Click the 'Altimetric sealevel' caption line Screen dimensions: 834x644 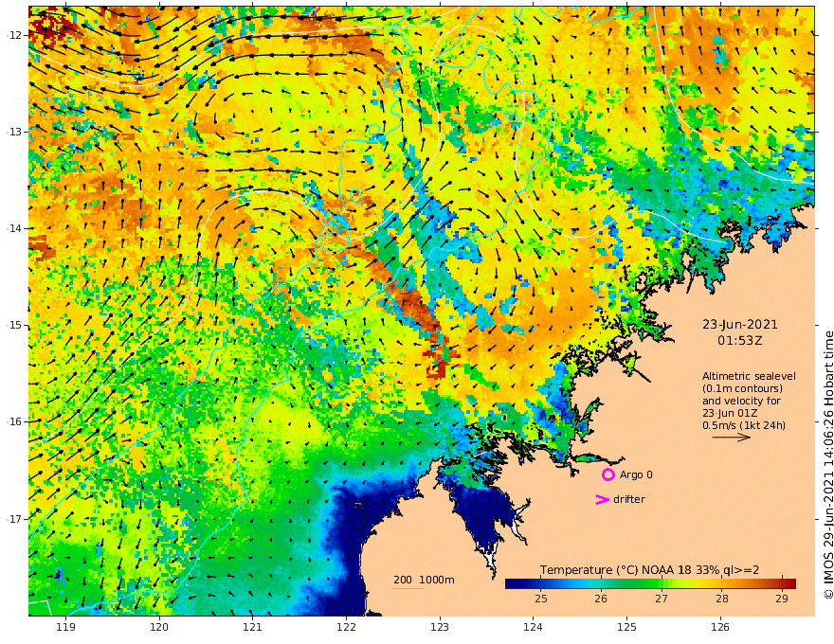(749, 376)
